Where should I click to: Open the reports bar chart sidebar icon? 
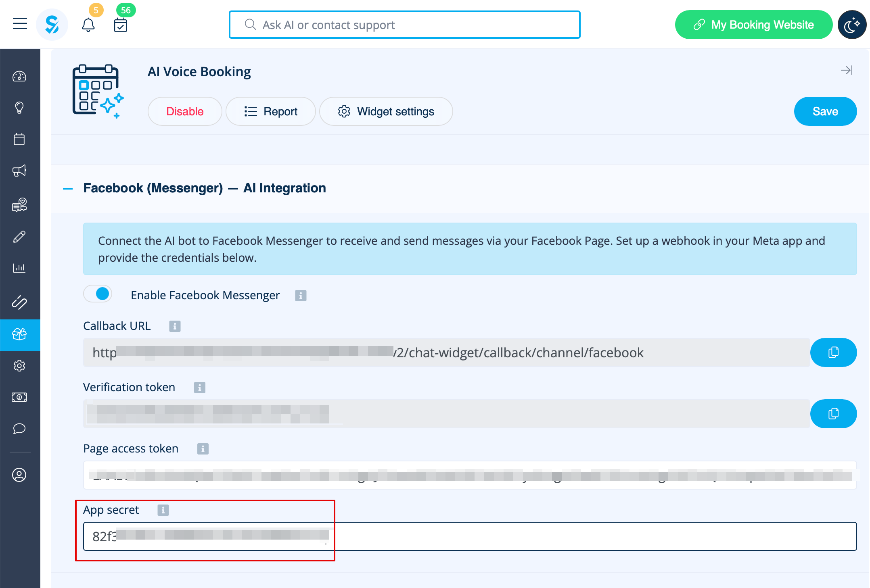(x=19, y=268)
